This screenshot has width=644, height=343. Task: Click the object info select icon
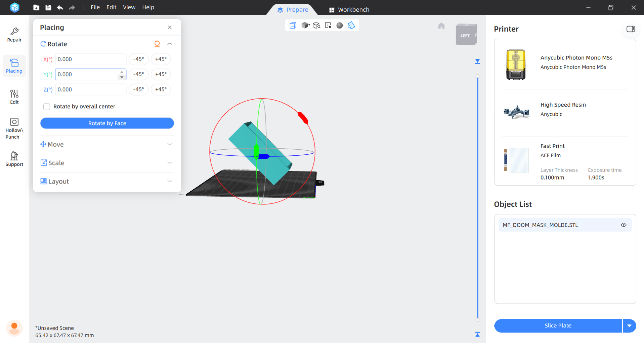(x=328, y=26)
